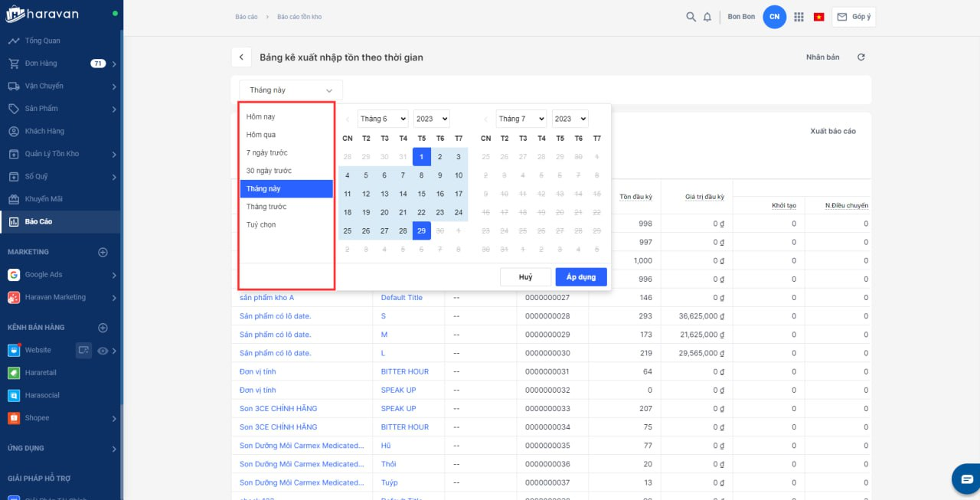The image size is (980, 500).
Task: Click the Vietnam flag language icon
Action: (818, 17)
